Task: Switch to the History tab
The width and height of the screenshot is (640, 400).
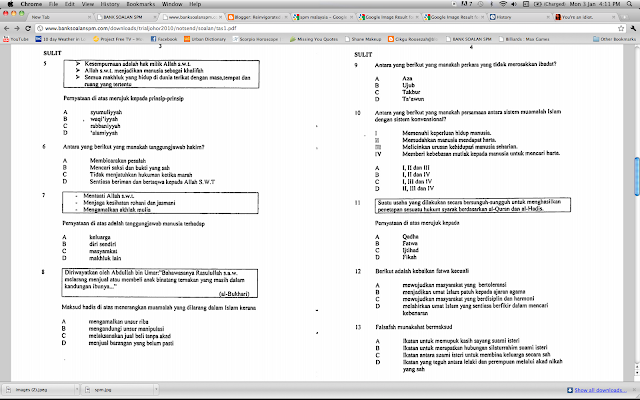Action: point(519,17)
